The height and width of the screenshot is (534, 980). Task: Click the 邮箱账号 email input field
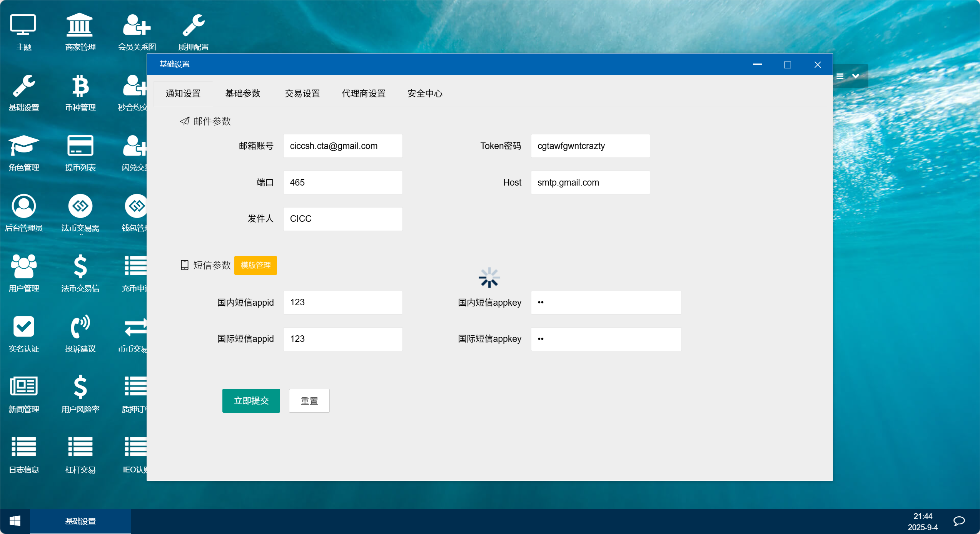342,146
